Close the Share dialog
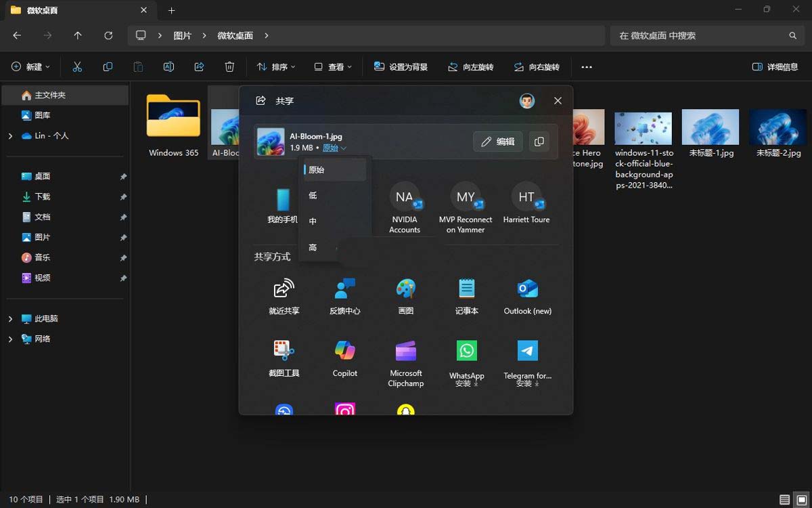Viewport: 812px width, 508px height. [x=558, y=101]
